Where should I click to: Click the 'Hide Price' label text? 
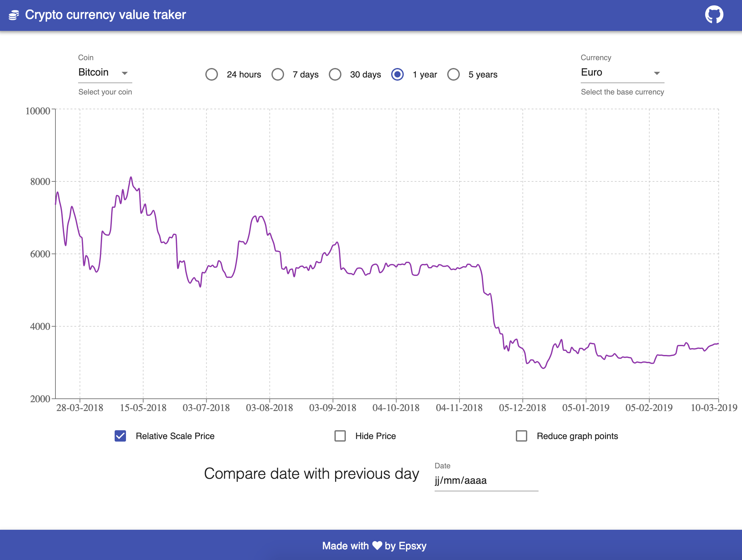point(376,436)
